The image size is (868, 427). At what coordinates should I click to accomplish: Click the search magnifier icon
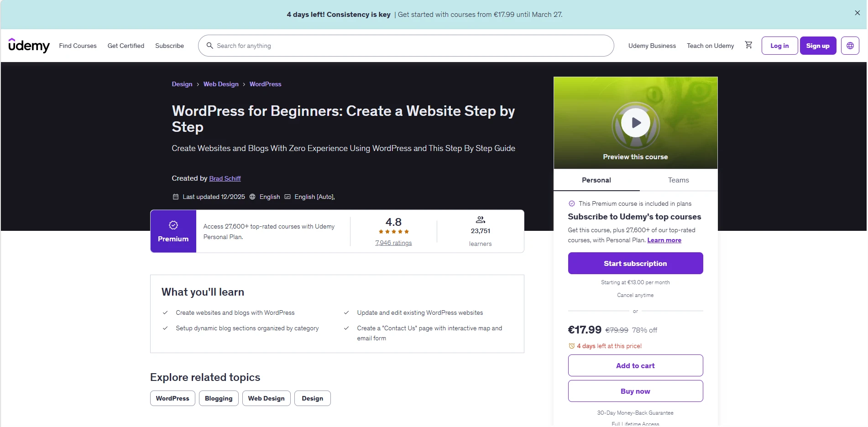click(x=210, y=46)
